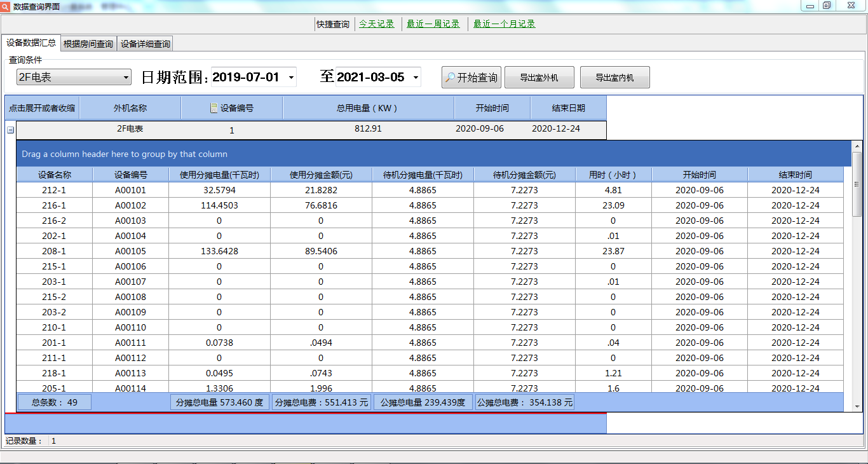
Task: Click the 设备编号 column header icon
Action: click(214, 108)
